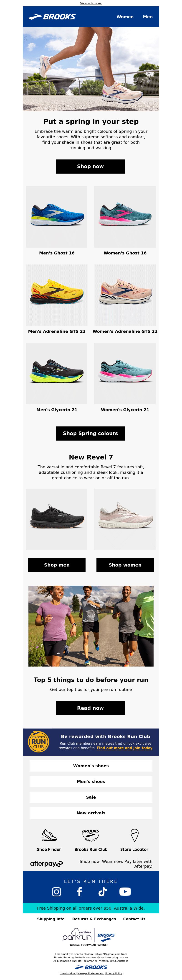Open the Facebook social icon
This screenshot has width=182, height=980.
79,891
